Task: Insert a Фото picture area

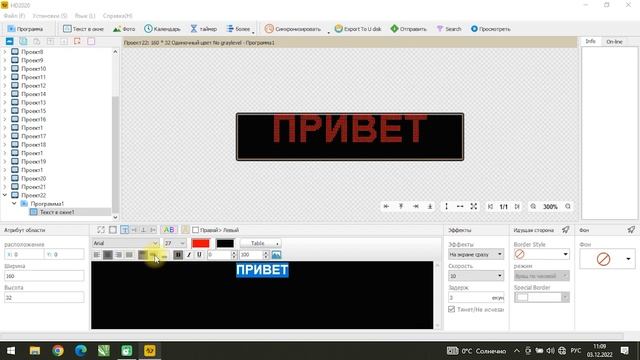Action: [x=124, y=29]
